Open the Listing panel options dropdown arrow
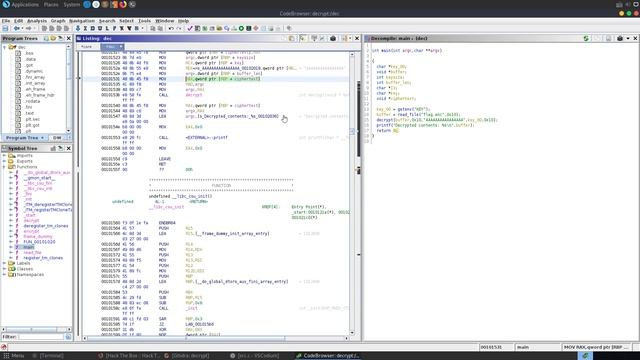This screenshot has width=640, height=360. pyautogui.click(x=350, y=38)
